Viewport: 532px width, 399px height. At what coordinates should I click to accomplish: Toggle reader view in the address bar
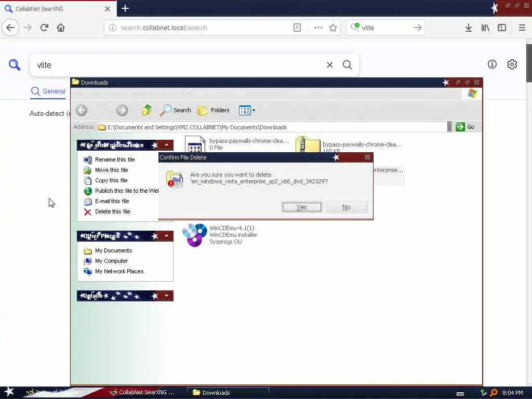pos(297,28)
